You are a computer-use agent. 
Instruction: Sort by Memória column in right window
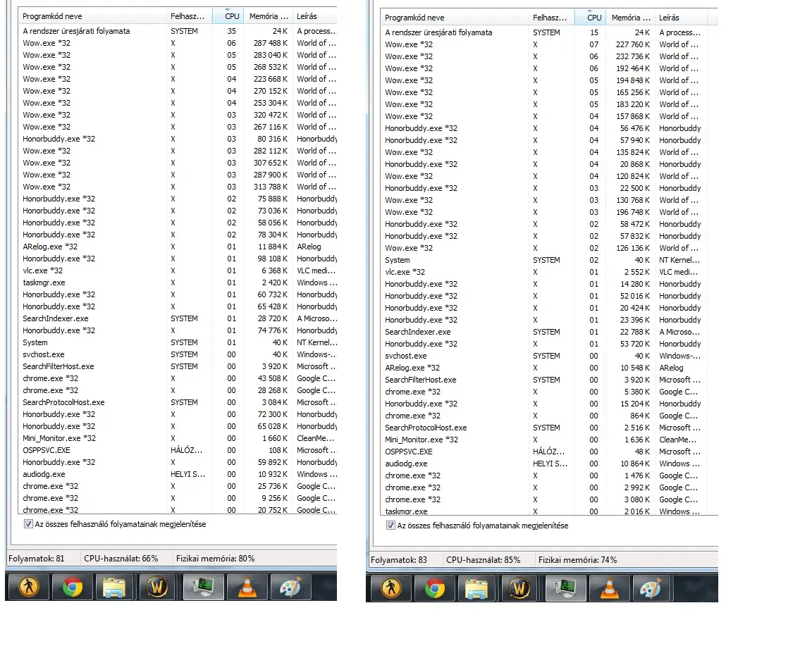tap(631, 17)
